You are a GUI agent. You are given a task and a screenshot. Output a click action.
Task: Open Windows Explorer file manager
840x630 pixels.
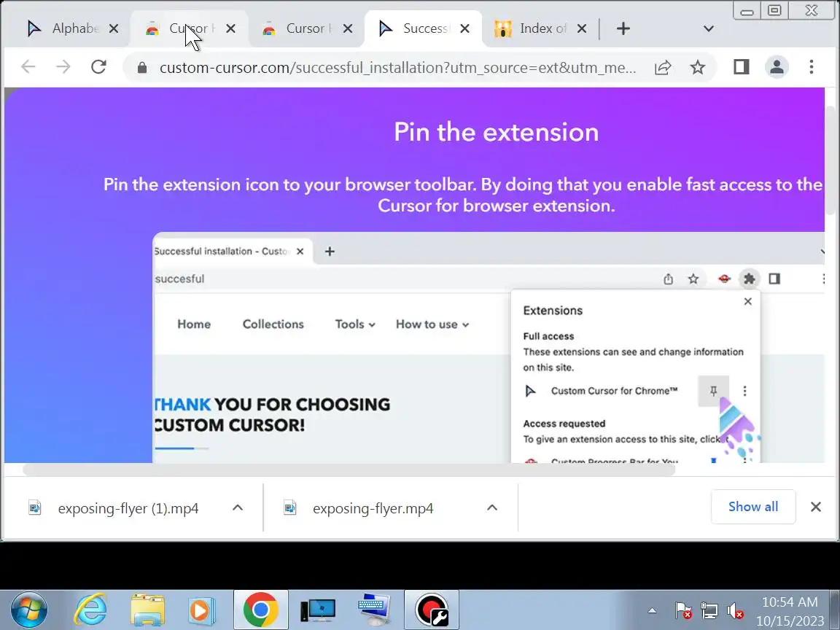coord(147,610)
